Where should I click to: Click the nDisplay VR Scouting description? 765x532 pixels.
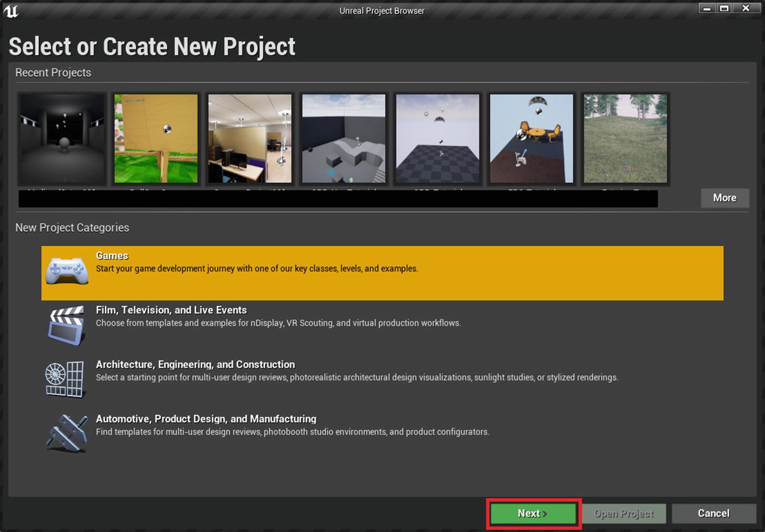coord(278,323)
